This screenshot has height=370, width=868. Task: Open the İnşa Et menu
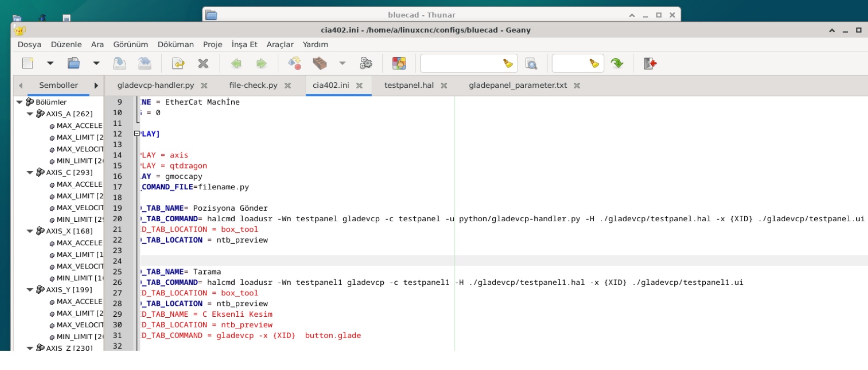tap(244, 45)
